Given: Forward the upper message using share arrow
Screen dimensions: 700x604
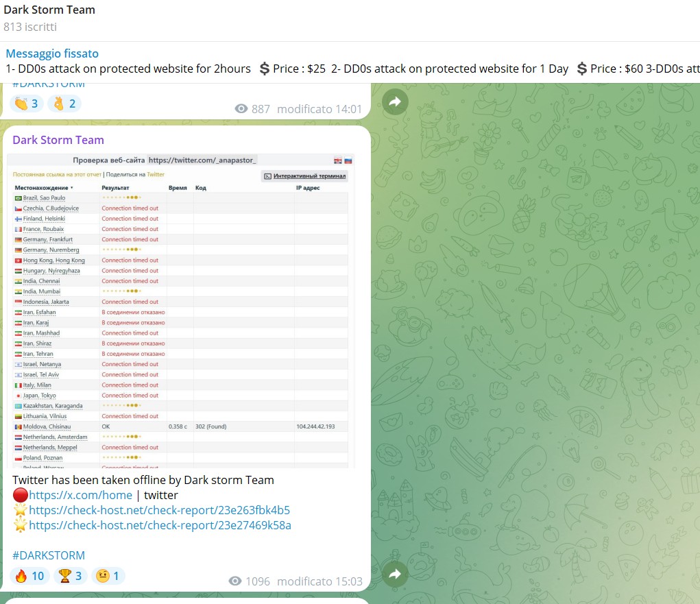Looking at the screenshot, I should coord(395,102).
